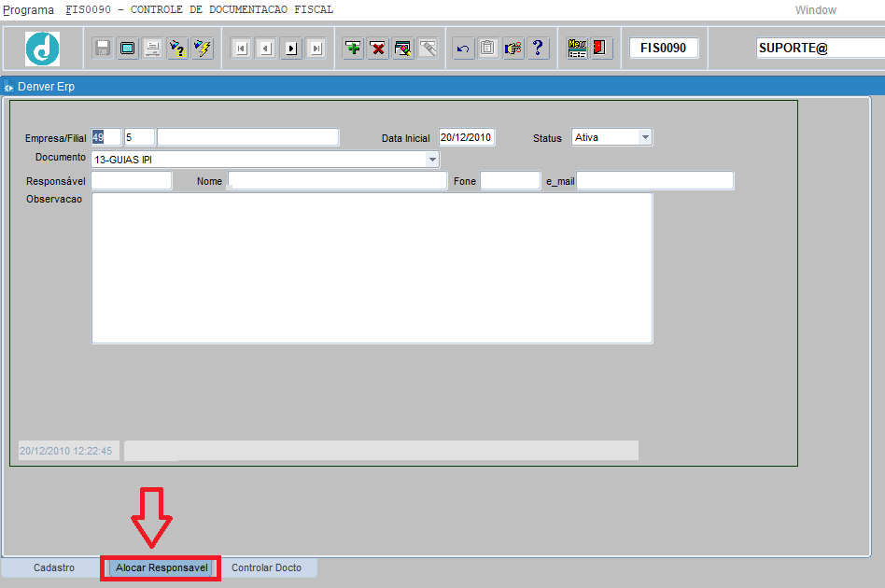Image resolution: width=885 pixels, height=588 pixels.
Task: Switch to the Cadastro tab
Action: coord(54,567)
